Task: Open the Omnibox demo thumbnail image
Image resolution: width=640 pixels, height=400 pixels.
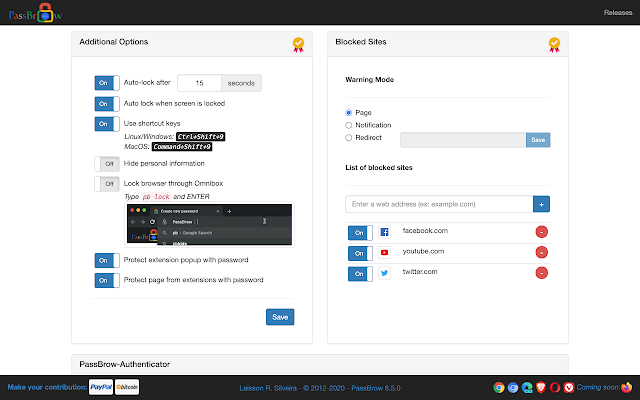Action: coord(209,224)
